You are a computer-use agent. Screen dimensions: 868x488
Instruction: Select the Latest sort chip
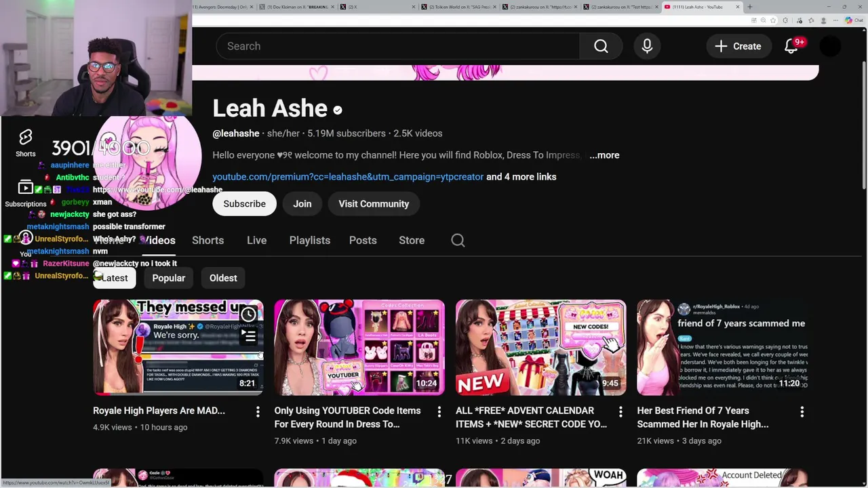(x=115, y=278)
